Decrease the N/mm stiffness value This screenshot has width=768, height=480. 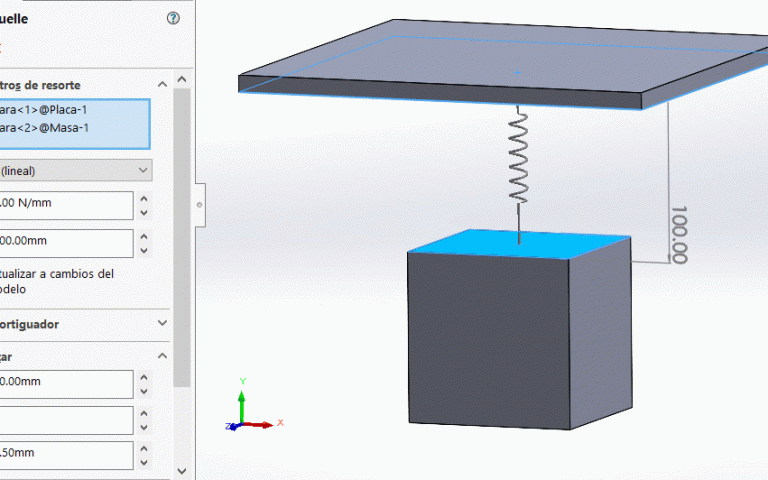[x=144, y=213]
